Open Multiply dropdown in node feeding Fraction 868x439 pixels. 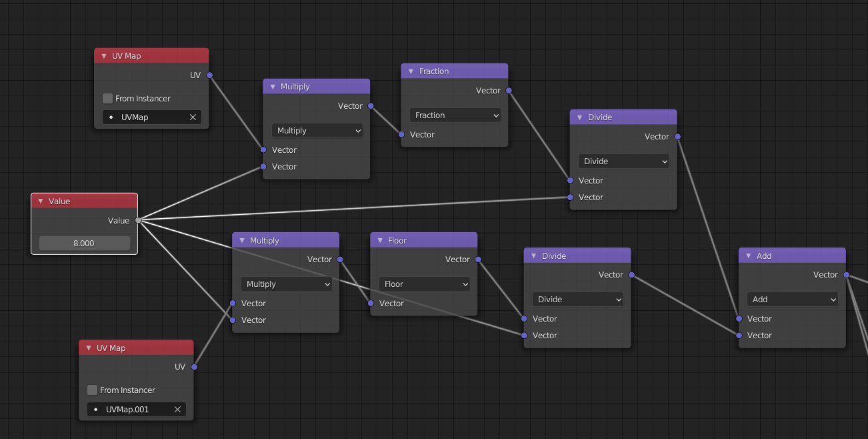(x=317, y=131)
